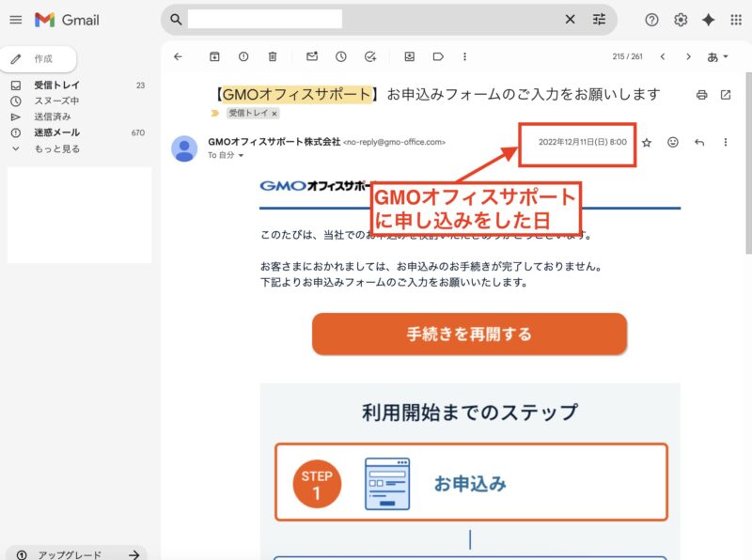Go to the older email arrow
The width and height of the screenshot is (752, 560).
tap(688, 56)
